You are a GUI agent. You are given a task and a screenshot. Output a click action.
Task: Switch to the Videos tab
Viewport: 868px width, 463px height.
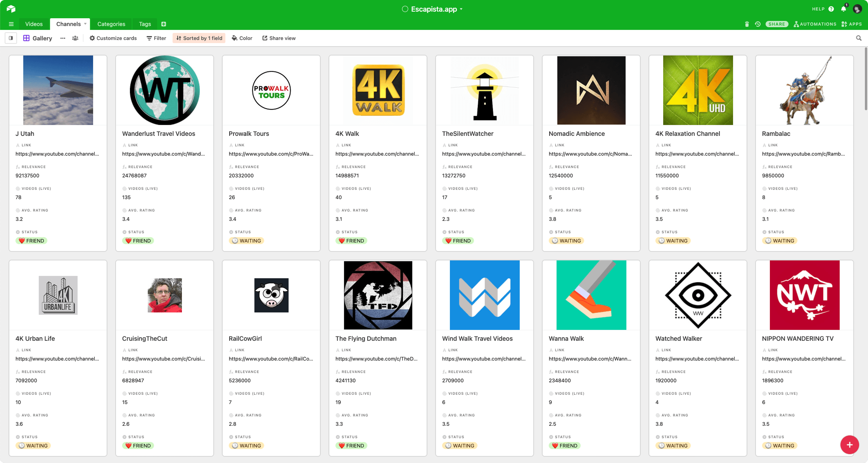(34, 24)
